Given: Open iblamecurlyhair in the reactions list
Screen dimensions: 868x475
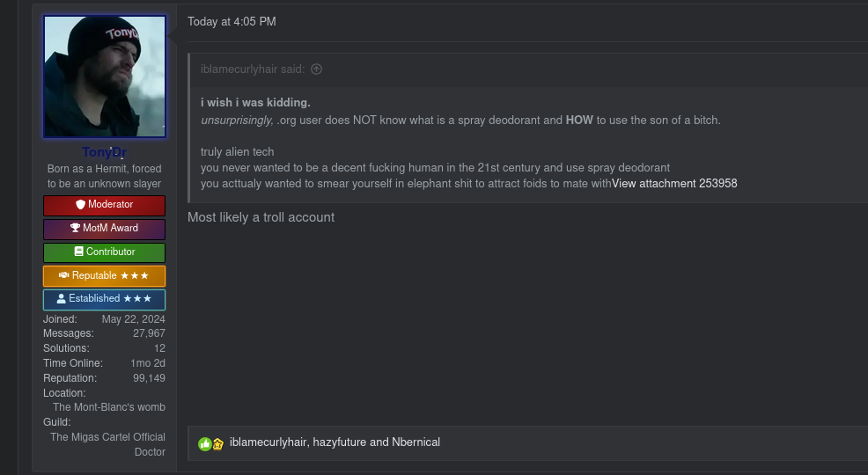Looking at the screenshot, I should [268, 442].
